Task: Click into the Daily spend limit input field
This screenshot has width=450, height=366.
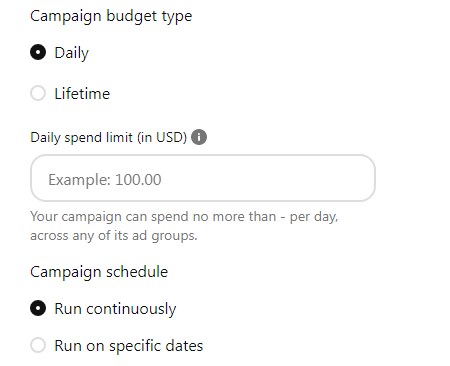Action: pyautogui.click(x=203, y=178)
